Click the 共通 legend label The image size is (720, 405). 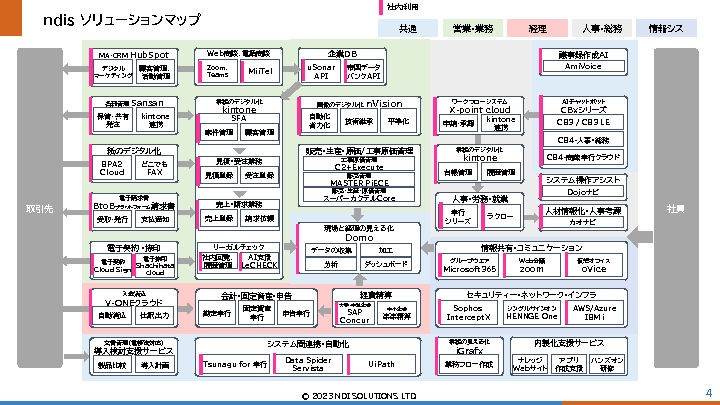pos(407,30)
